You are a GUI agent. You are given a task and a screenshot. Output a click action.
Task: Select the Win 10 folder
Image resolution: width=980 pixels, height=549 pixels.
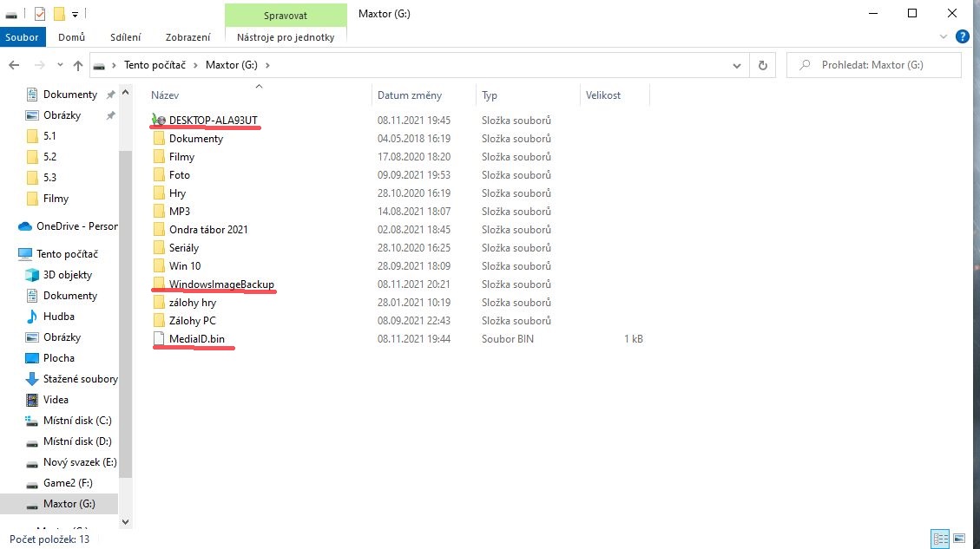click(184, 266)
